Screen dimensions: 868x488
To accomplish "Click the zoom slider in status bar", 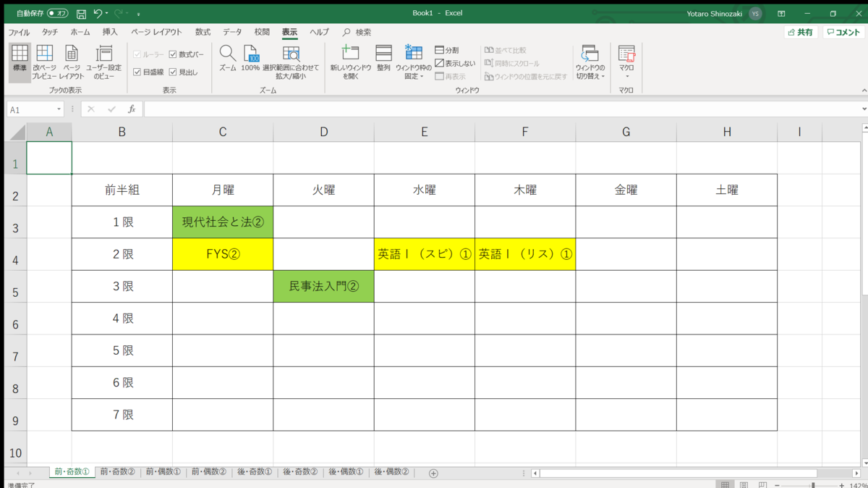I will point(813,484).
